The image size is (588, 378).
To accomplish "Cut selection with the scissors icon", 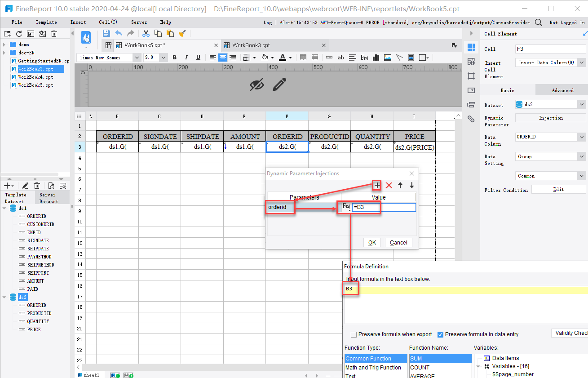I will (x=146, y=33).
